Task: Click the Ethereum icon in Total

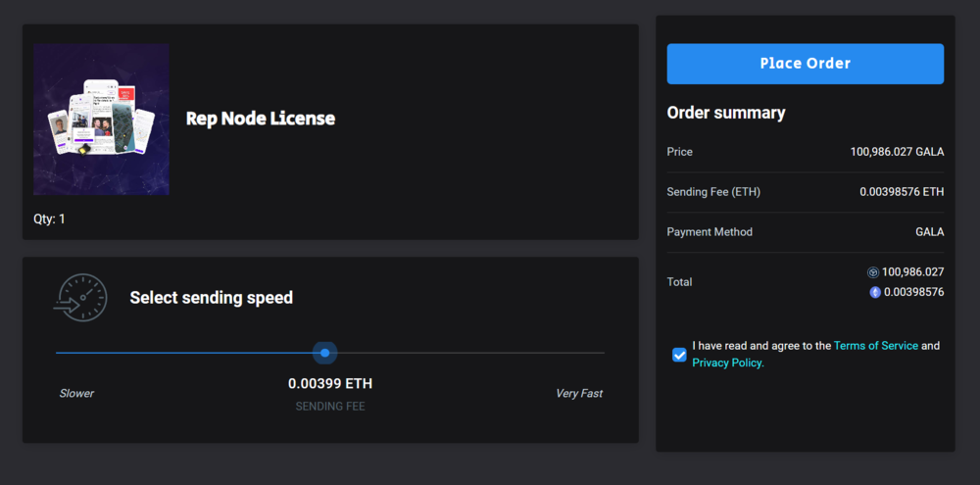Action: tap(875, 292)
